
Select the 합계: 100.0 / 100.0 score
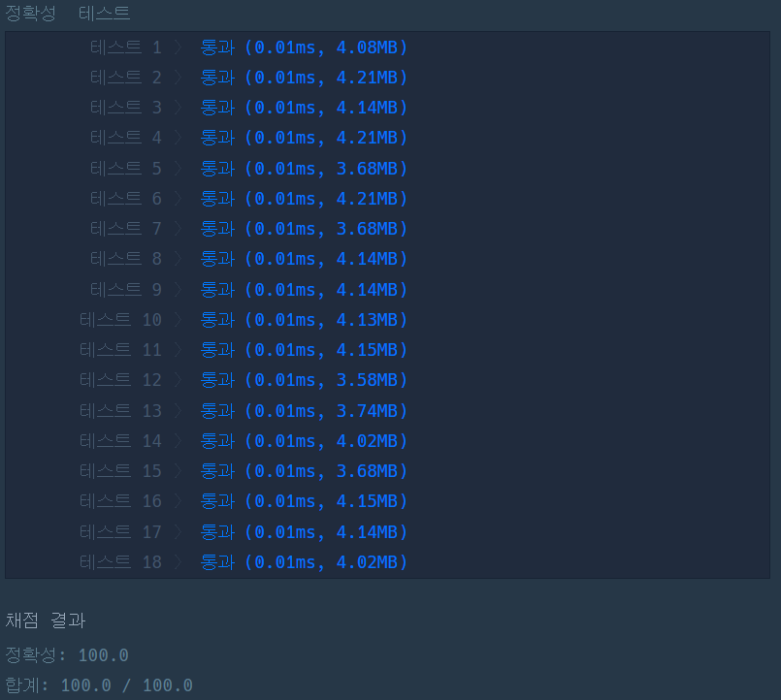(99, 685)
